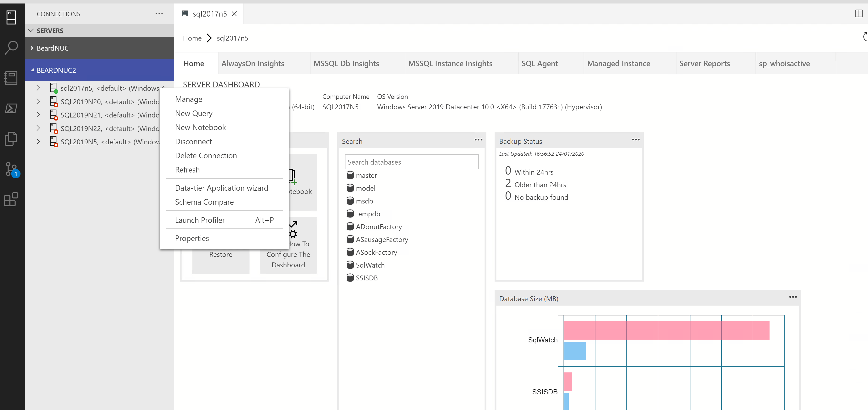Open the Search icon in activity bar
Screen dimensions: 868x410
pos(11,48)
